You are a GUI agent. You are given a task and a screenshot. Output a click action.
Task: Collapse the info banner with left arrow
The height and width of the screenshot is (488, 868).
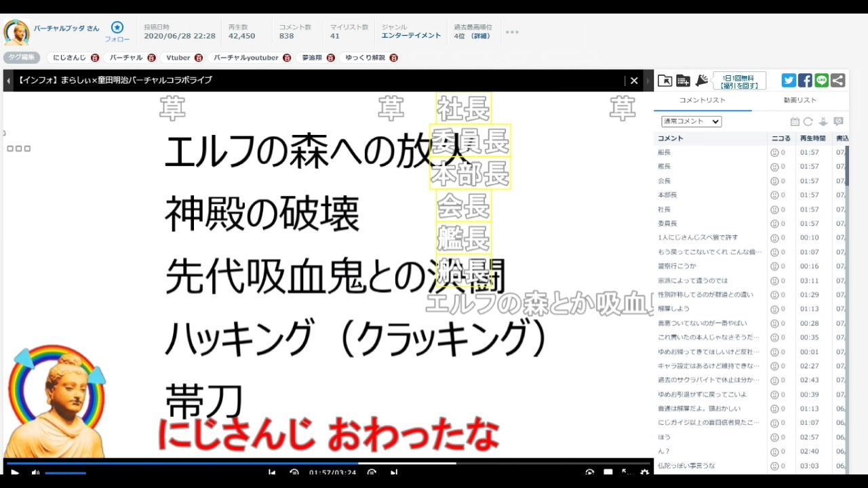tap(9, 81)
